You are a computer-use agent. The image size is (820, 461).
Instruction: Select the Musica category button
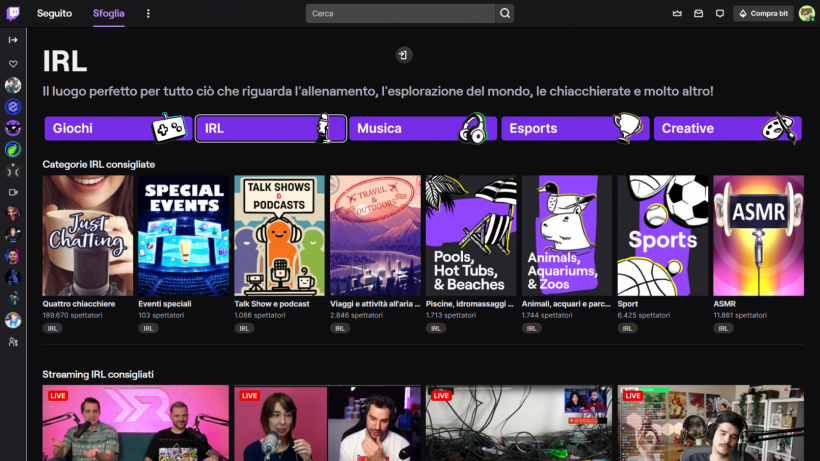[x=422, y=129]
